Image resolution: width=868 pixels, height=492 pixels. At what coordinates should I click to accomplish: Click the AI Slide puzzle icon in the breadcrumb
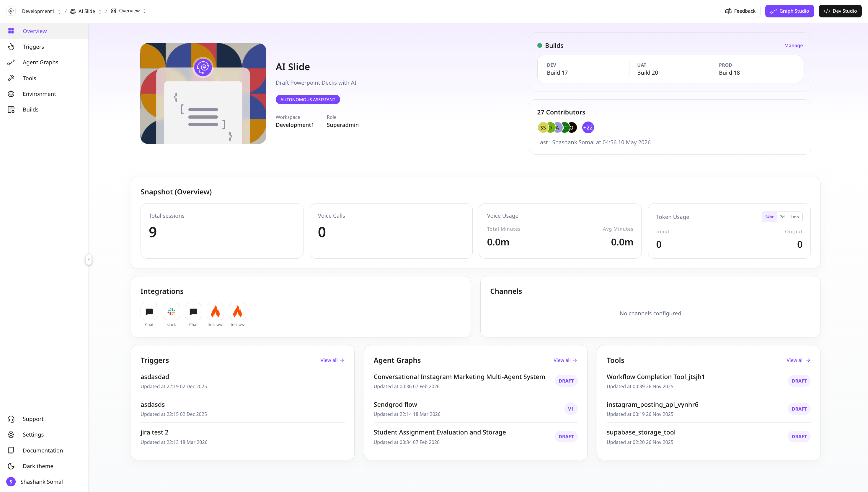73,11
